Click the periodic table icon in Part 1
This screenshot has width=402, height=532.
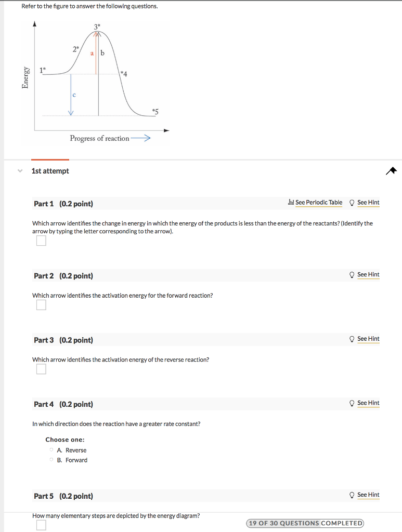(x=292, y=203)
